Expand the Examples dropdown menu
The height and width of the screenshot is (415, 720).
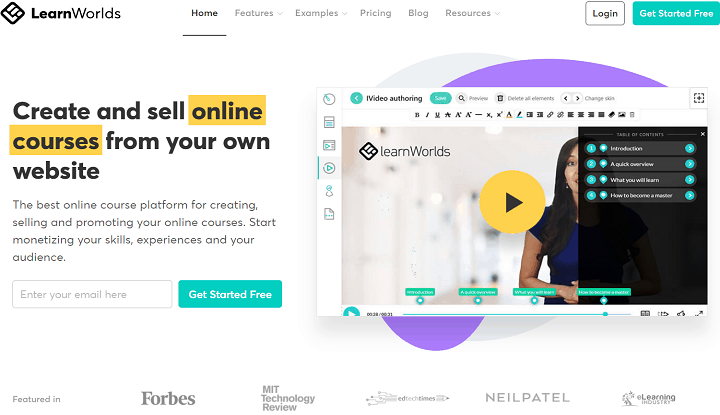(321, 13)
